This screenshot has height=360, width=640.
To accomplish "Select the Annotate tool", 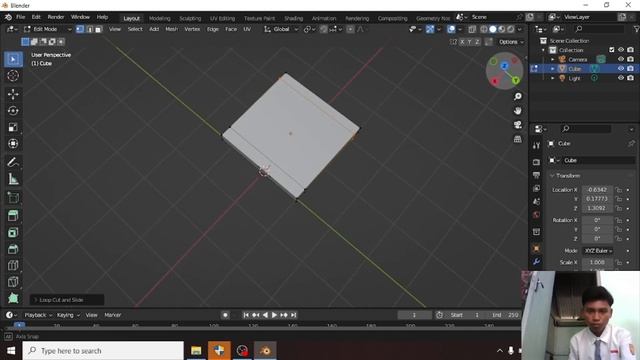I will [13, 162].
